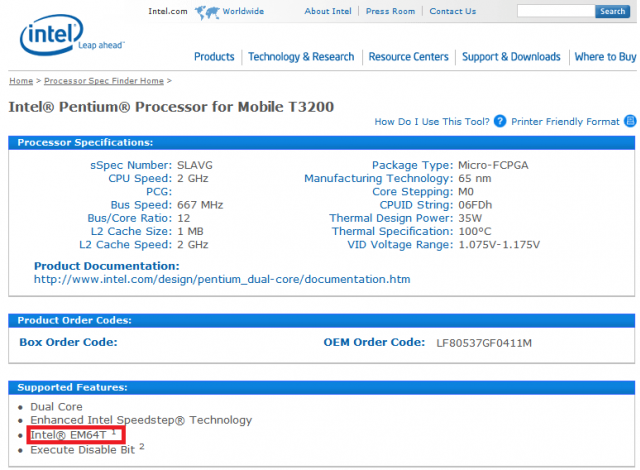This screenshot has width=640, height=470.
Task: Click into the search input field
Action: point(556,11)
